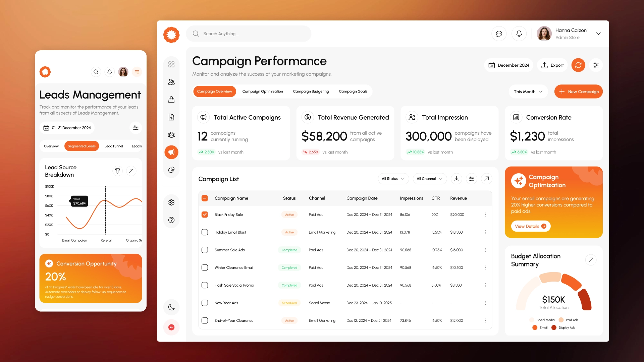The width and height of the screenshot is (644, 362).
Task: Open the This Month dropdown
Action: (x=528, y=91)
